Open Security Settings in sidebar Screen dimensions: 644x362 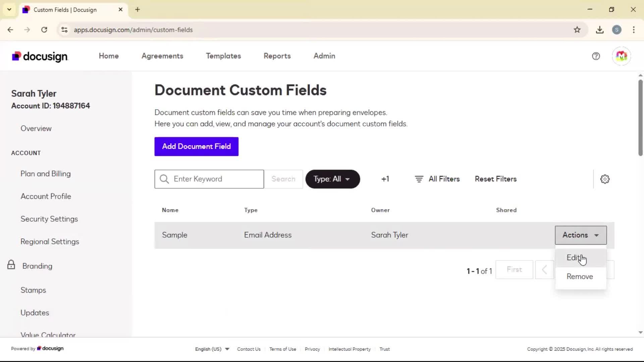click(x=49, y=219)
